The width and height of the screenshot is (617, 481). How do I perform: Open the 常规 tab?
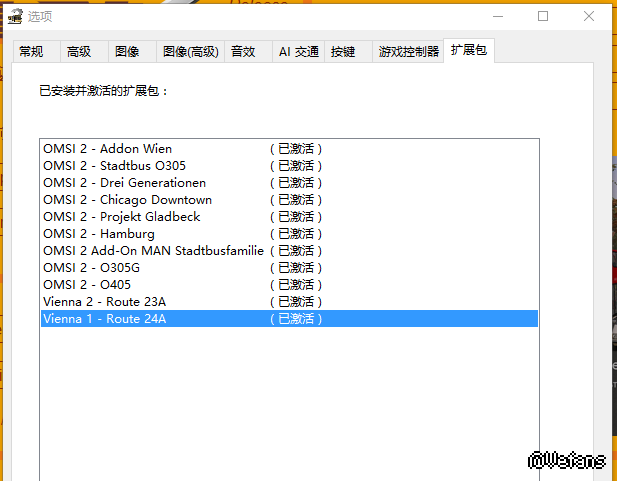[x=37, y=52]
